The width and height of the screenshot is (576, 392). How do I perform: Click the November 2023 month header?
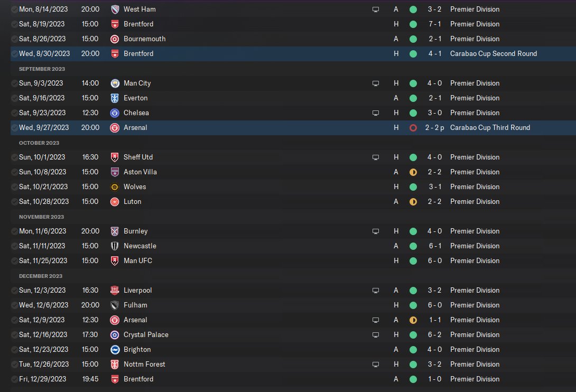[x=41, y=217]
